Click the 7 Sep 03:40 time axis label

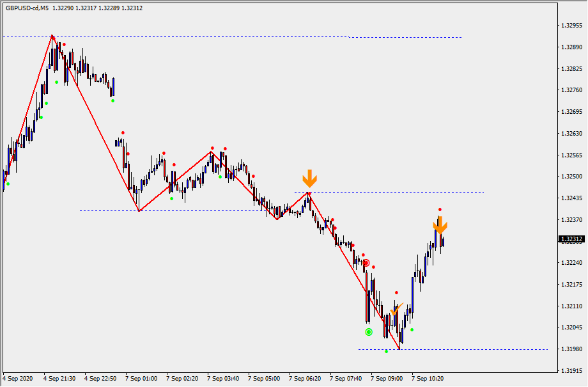point(223,379)
